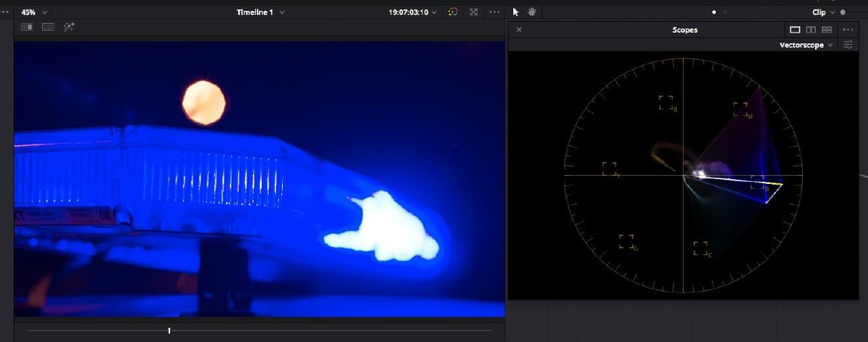The image size is (868, 342).
Task: Click the enhanced viewer expand icon
Action: coord(474,12)
